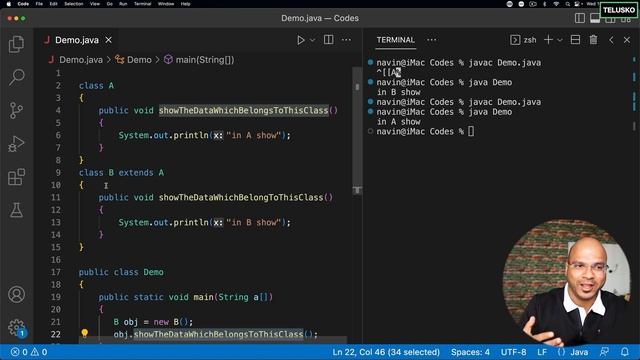Viewport: 640px width, 360px height.
Task: Open the Window menu
Action: click(x=166, y=4)
